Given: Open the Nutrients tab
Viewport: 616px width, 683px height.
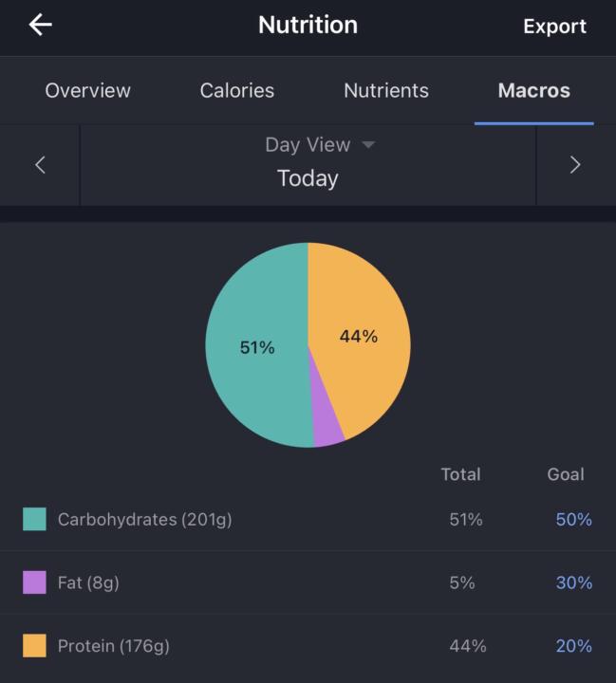Looking at the screenshot, I should [386, 91].
